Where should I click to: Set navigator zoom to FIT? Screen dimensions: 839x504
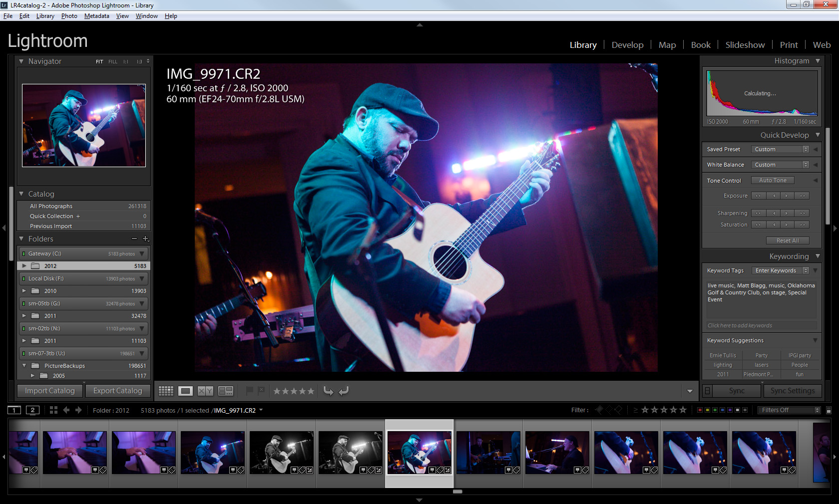(x=99, y=62)
